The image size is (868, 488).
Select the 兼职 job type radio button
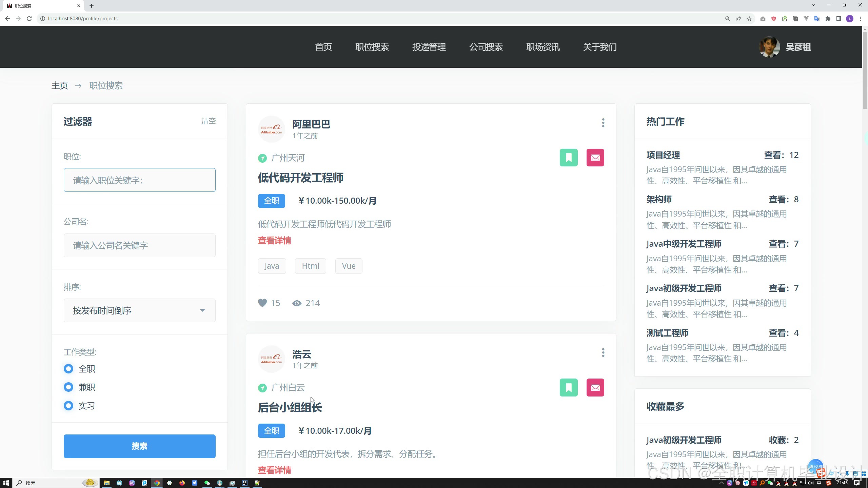pyautogui.click(x=68, y=387)
